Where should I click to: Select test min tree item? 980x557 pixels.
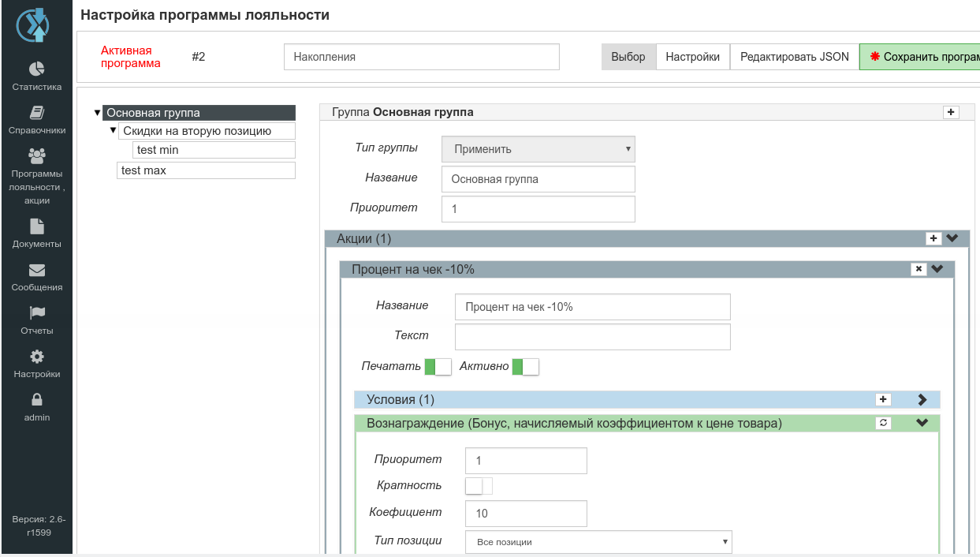(214, 150)
